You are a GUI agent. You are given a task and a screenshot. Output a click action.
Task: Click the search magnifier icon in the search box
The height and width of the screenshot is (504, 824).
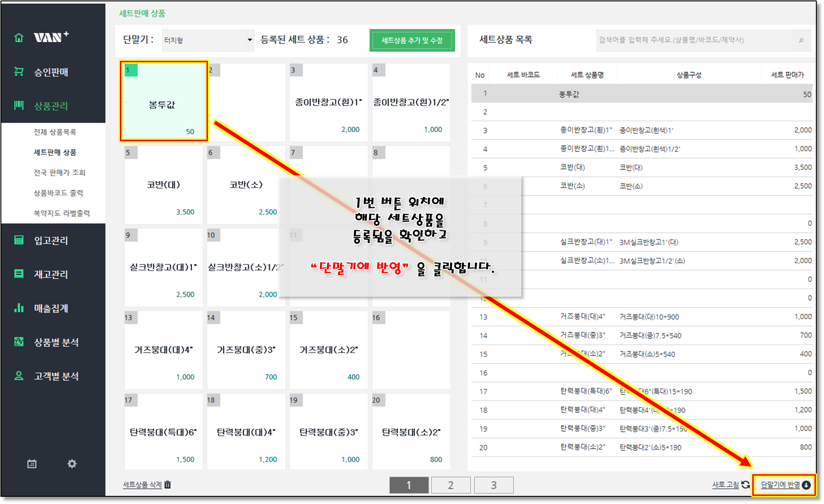[801, 40]
